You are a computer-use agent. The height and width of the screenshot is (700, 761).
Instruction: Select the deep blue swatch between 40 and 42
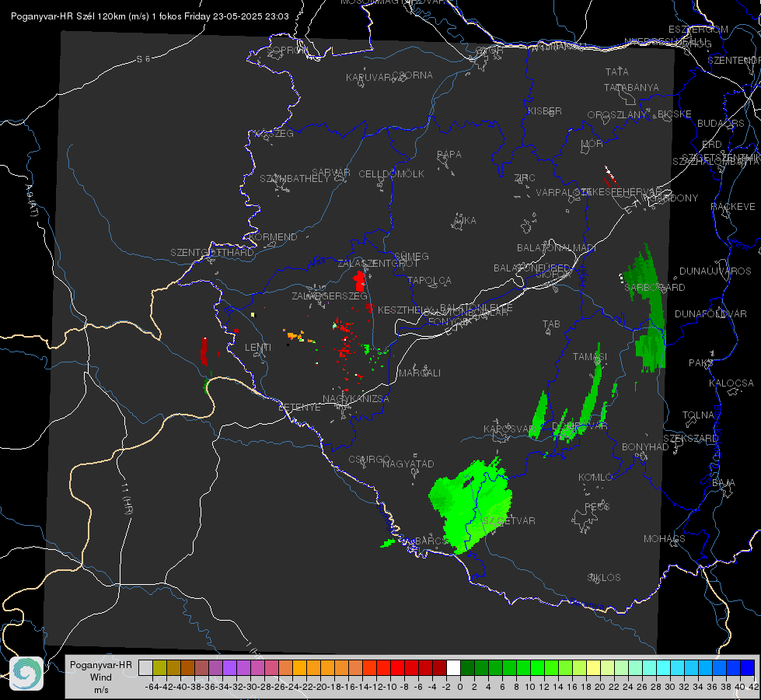coord(748,667)
